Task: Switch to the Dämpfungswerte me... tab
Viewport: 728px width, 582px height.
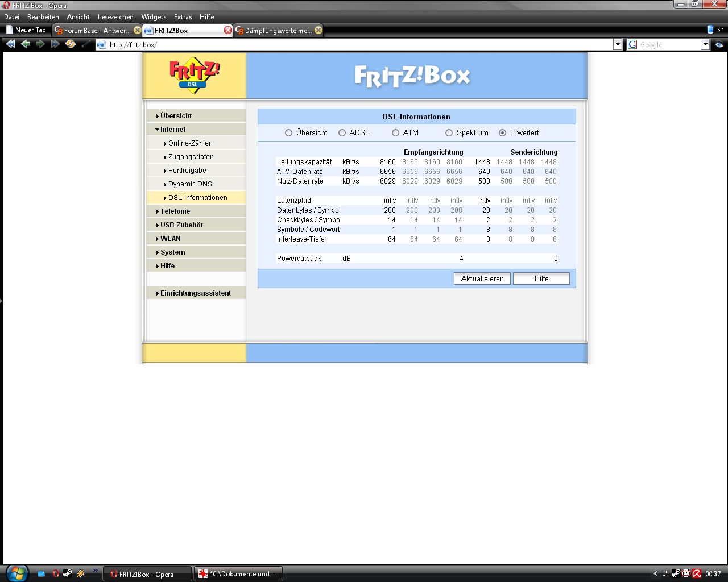Action: 278,30
